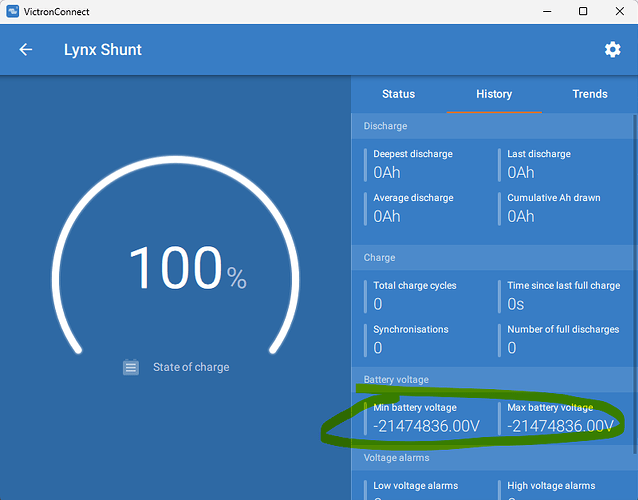The height and width of the screenshot is (500, 638).
Task: Click the Lynx Shunt page title
Action: (103, 50)
